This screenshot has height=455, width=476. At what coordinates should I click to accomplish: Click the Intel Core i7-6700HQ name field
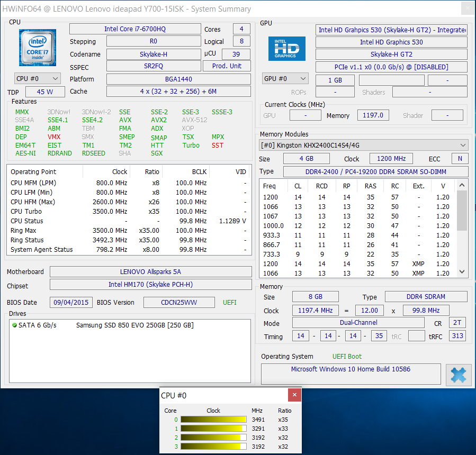[x=135, y=29]
